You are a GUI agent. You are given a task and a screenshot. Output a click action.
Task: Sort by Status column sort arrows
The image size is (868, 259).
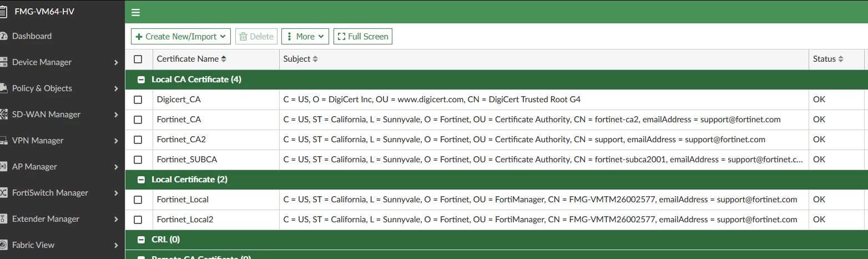841,59
